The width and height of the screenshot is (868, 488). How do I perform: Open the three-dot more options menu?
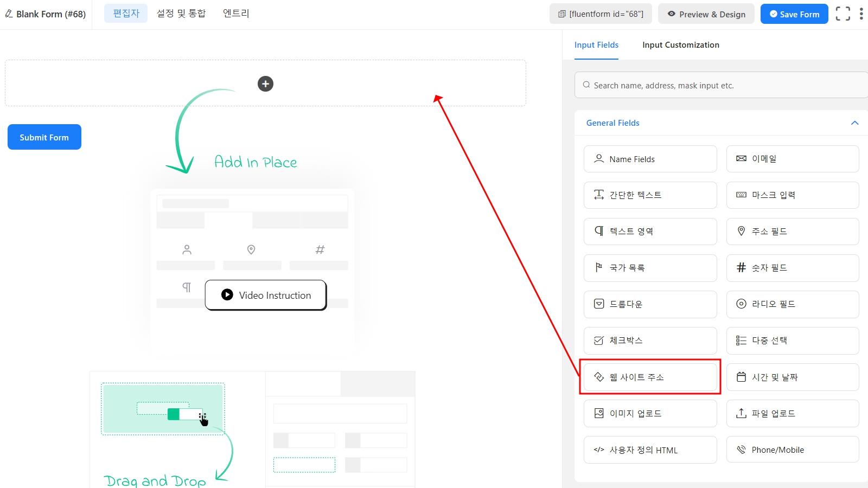(x=861, y=14)
